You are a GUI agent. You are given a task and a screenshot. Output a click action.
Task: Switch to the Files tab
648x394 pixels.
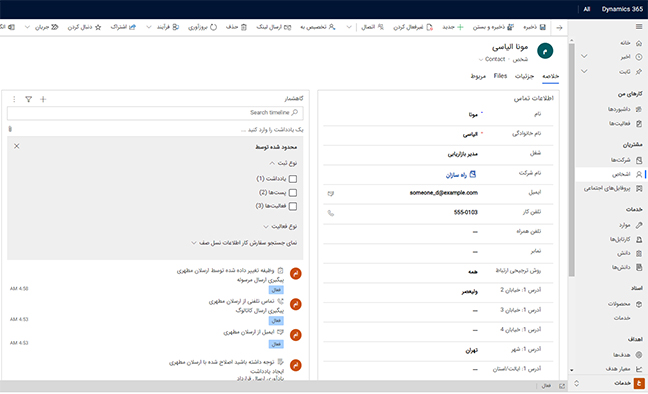(x=500, y=76)
